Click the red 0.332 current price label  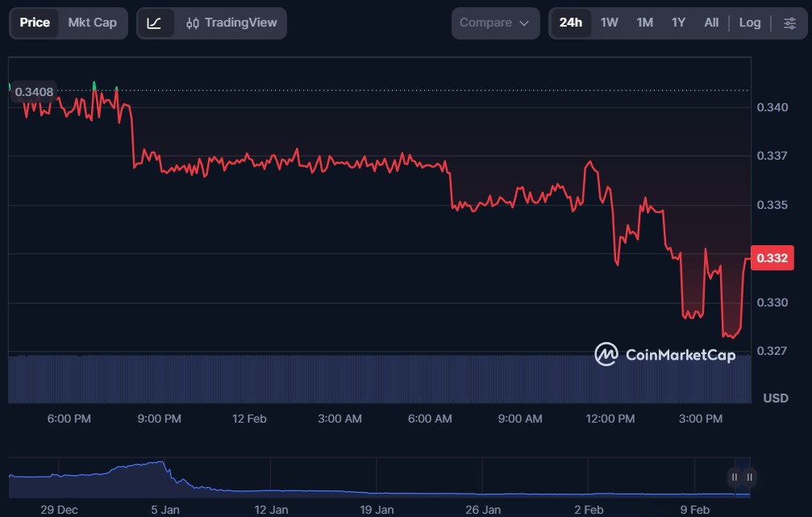click(x=772, y=258)
